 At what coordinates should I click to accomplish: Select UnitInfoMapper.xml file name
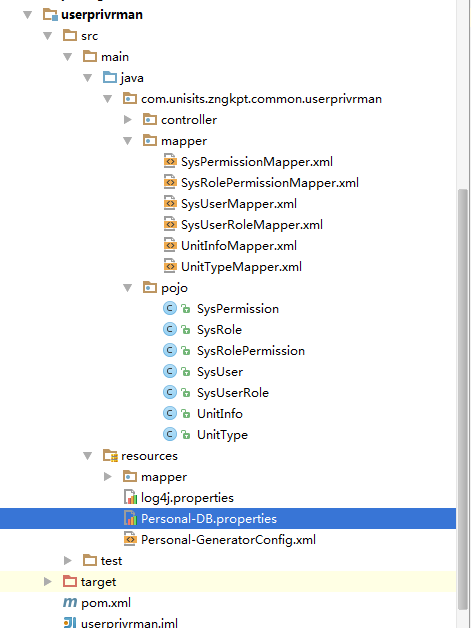239,246
